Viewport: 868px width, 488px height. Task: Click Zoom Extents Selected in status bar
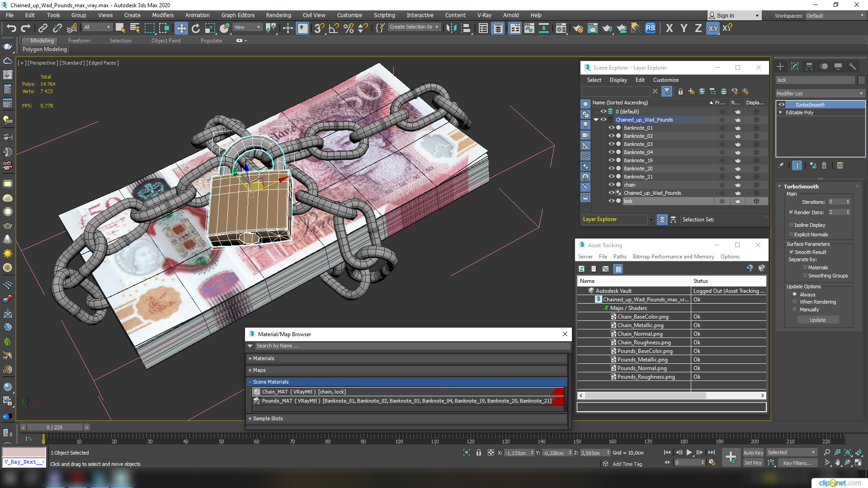[x=848, y=452]
